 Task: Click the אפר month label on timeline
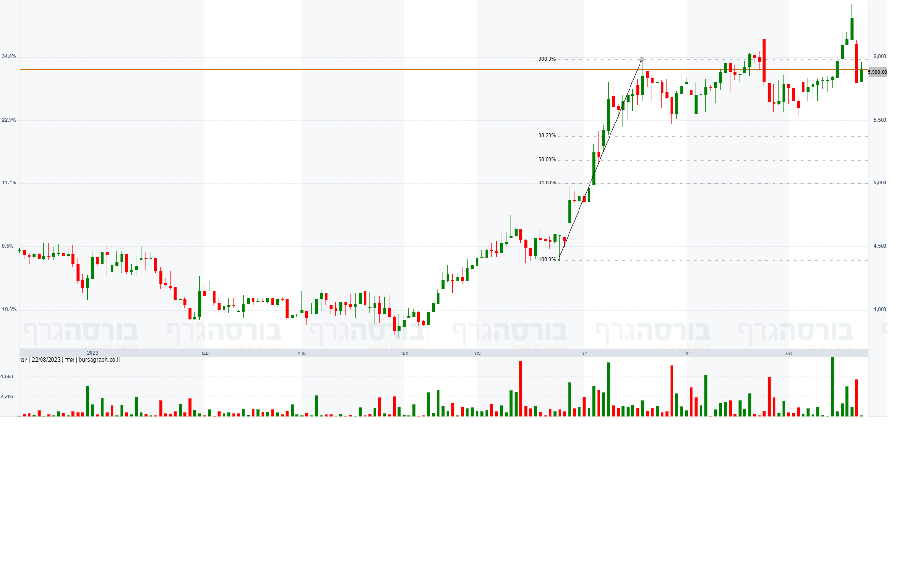(404, 353)
